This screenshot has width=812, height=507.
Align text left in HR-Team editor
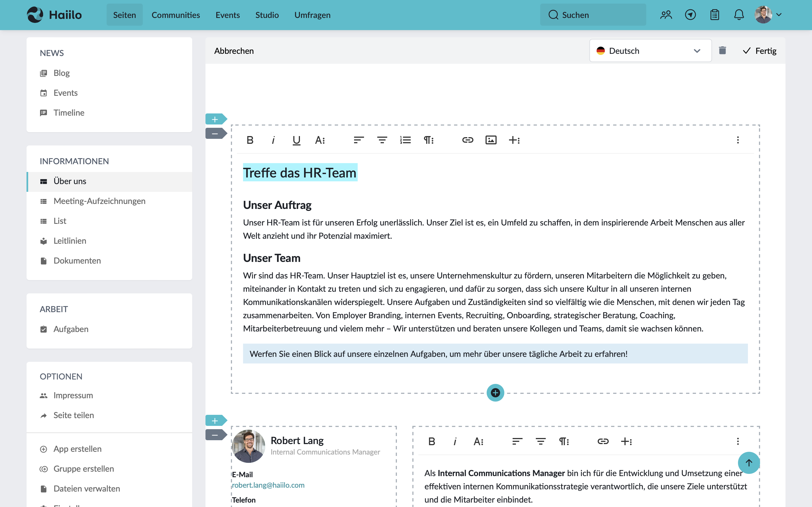tap(359, 140)
